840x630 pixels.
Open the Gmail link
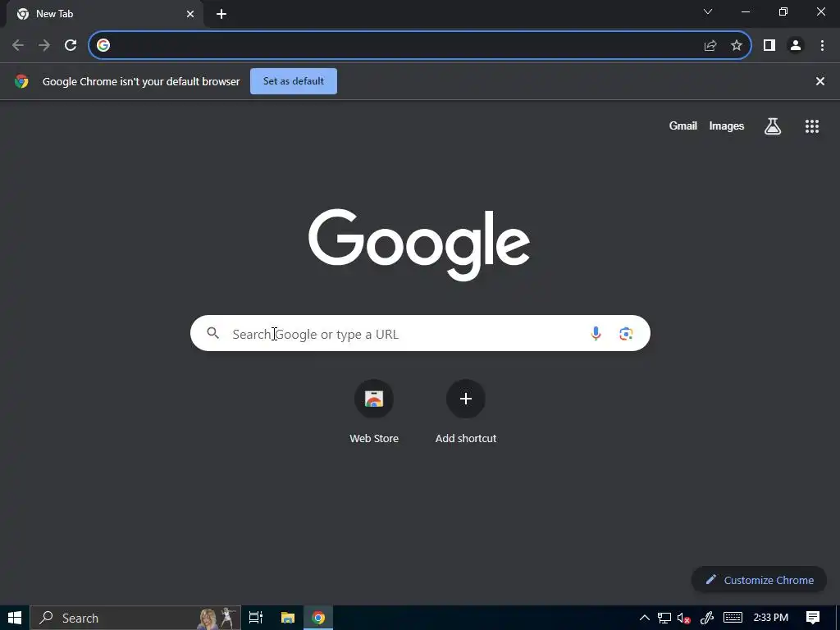(683, 126)
